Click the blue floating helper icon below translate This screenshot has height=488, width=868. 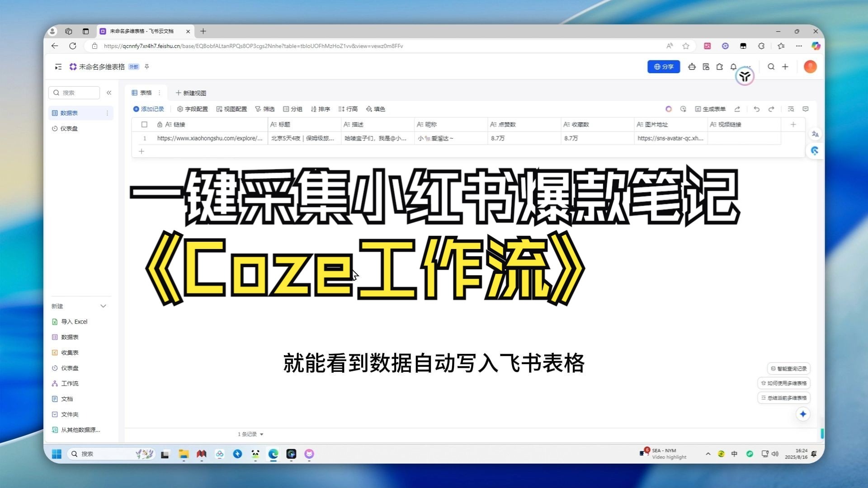tap(815, 151)
